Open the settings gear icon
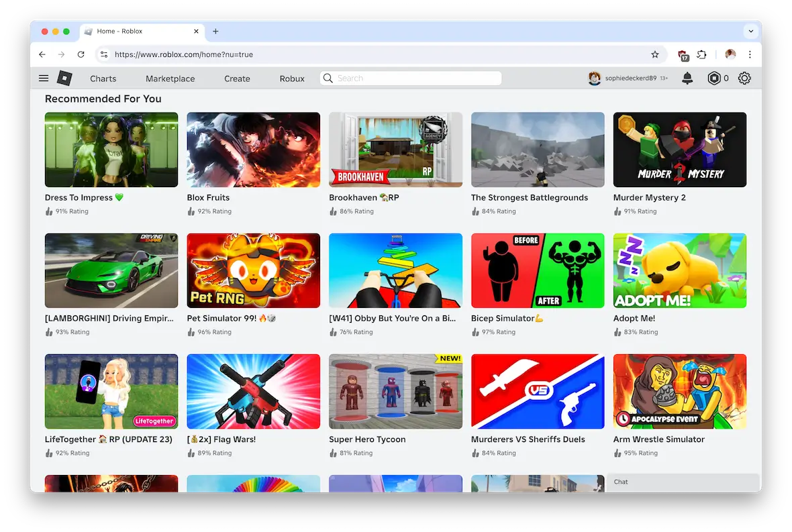The width and height of the screenshot is (792, 532). tap(744, 78)
